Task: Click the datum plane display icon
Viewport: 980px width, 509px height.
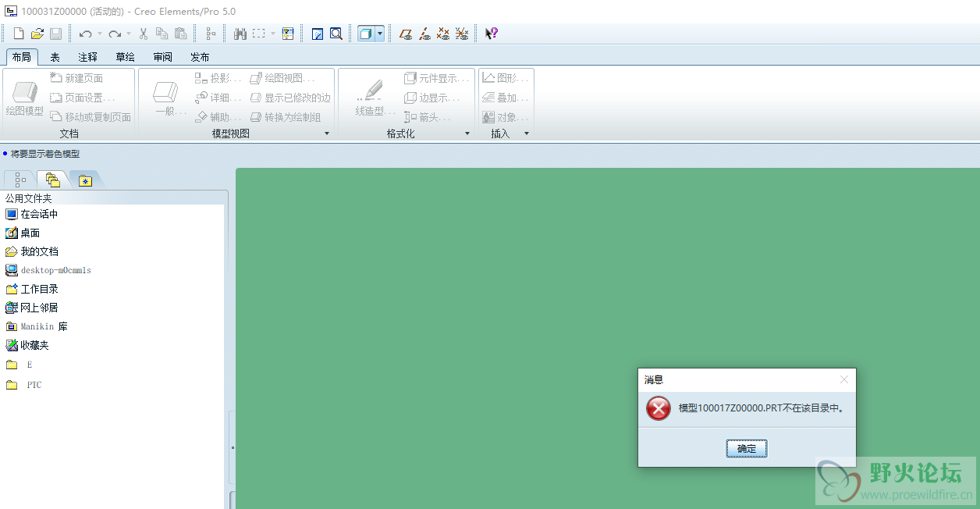Action: coord(406,34)
